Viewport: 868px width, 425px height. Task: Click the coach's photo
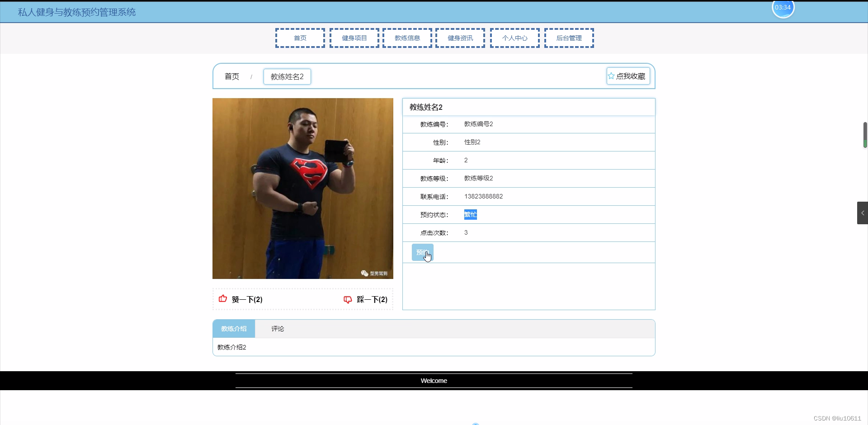pos(303,188)
